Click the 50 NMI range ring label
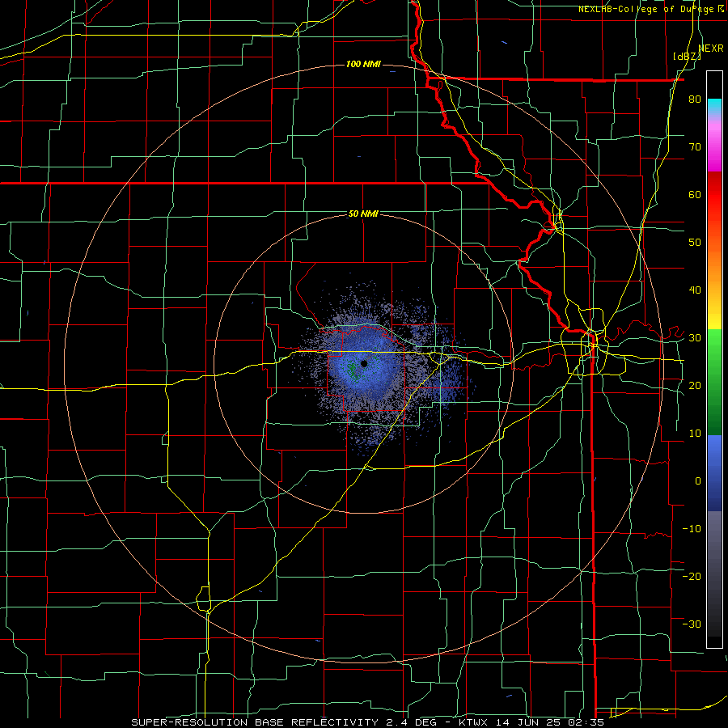The height and width of the screenshot is (728, 728). 363,214
